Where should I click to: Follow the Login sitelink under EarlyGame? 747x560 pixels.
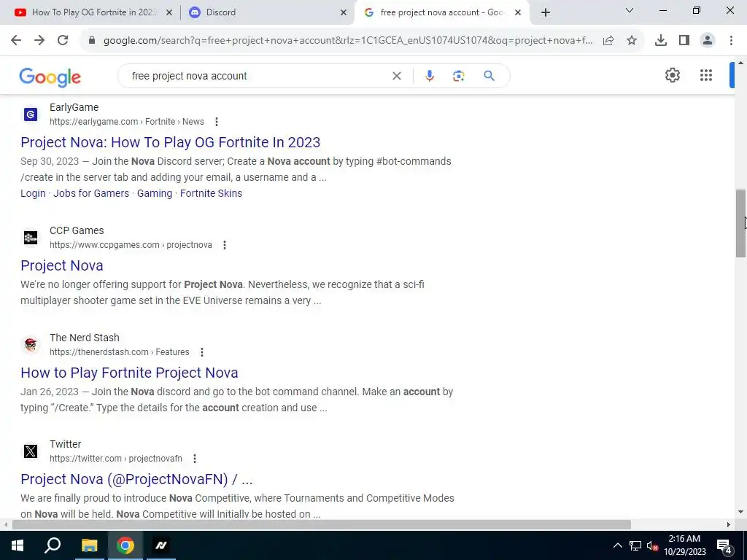point(33,193)
